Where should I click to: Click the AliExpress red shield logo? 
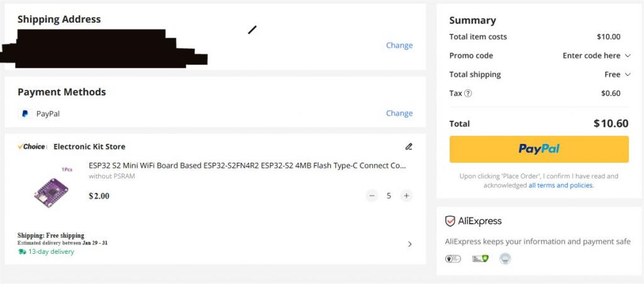click(x=450, y=221)
